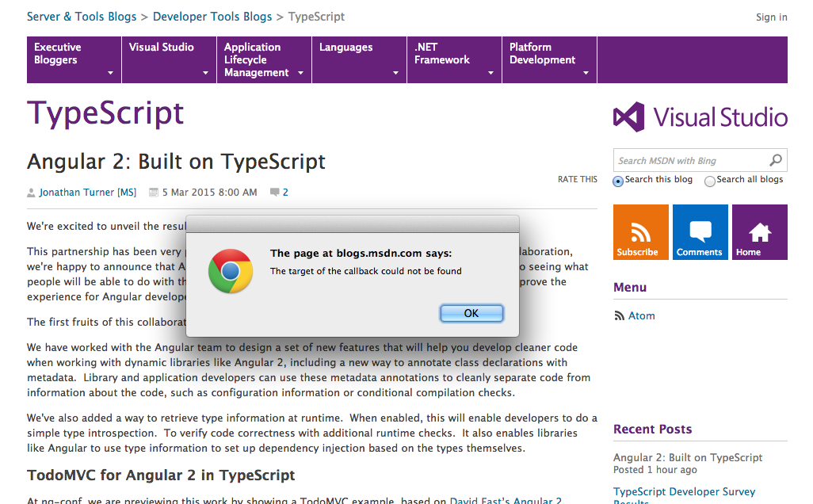This screenshot has width=813, height=504.
Task: Open the comments count link 2
Action: click(285, 193)
